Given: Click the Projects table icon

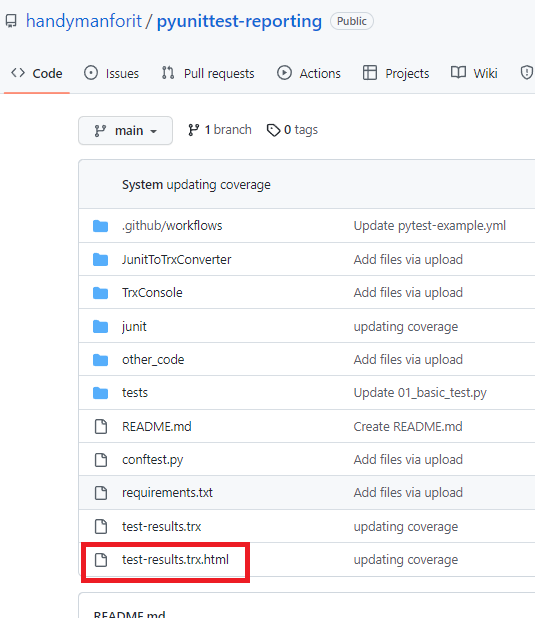Looking at the screenshot, I should point(369,73).
